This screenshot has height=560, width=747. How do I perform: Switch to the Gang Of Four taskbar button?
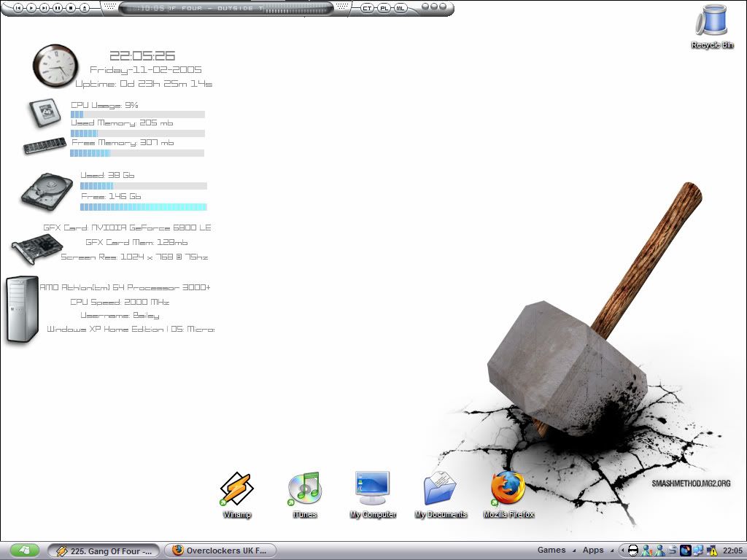(x=104, y=551)
